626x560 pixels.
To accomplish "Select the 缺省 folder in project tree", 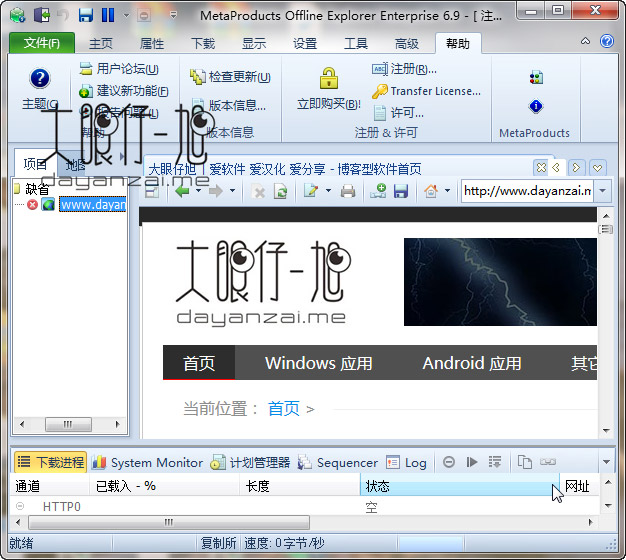I will click(37, 189).
